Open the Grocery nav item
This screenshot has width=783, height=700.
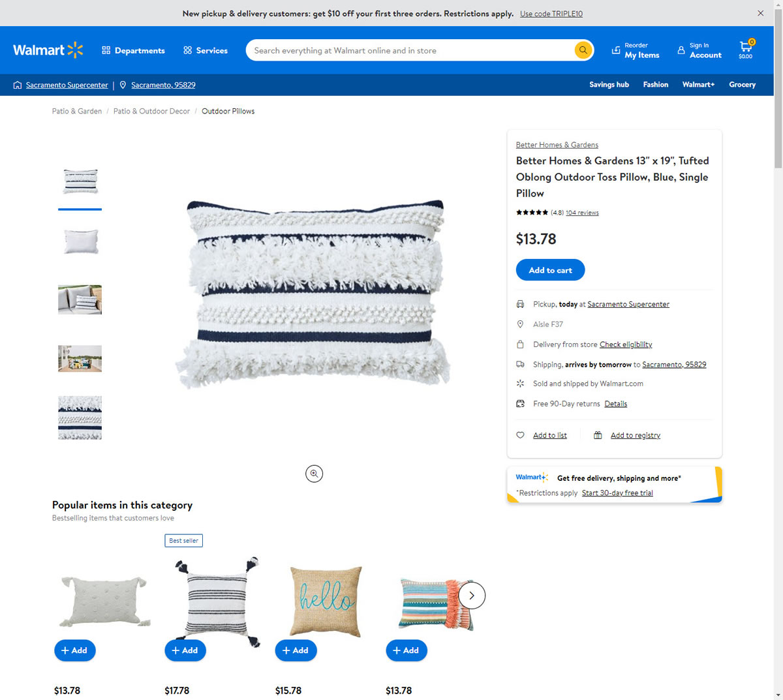pyautogui.click(x=742, y=85)
